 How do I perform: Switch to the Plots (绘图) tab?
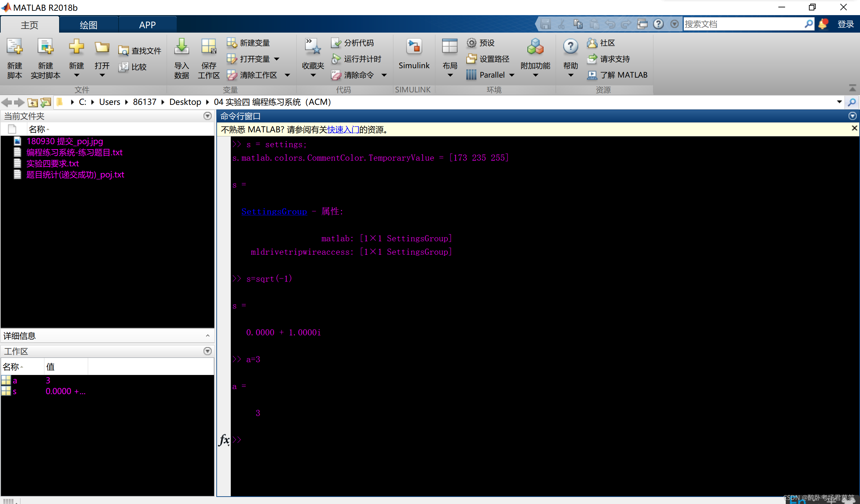click(x=88, y=25)
